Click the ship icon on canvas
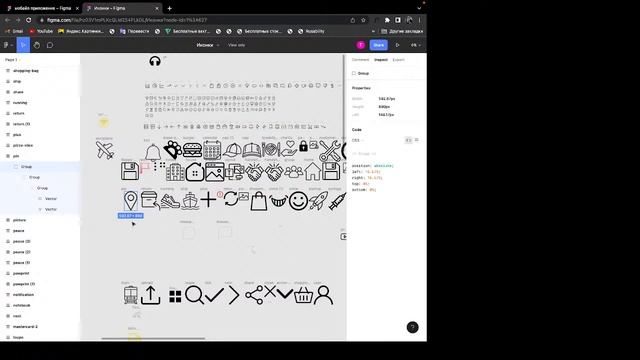The image size is (640, 360). 190,200
